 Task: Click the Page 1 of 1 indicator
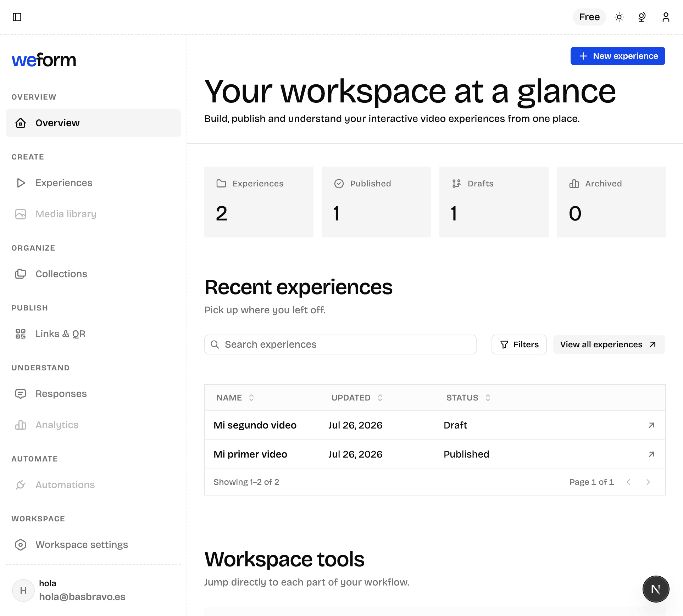[x=592, y=482]
